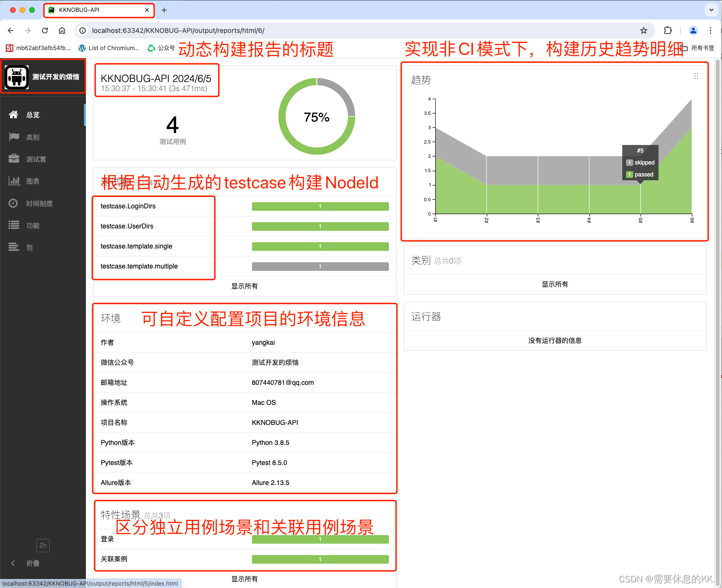This screenshot has width=722, height=588.
Task: Open the 公众号 bookmark
Action: click(161, 48)
